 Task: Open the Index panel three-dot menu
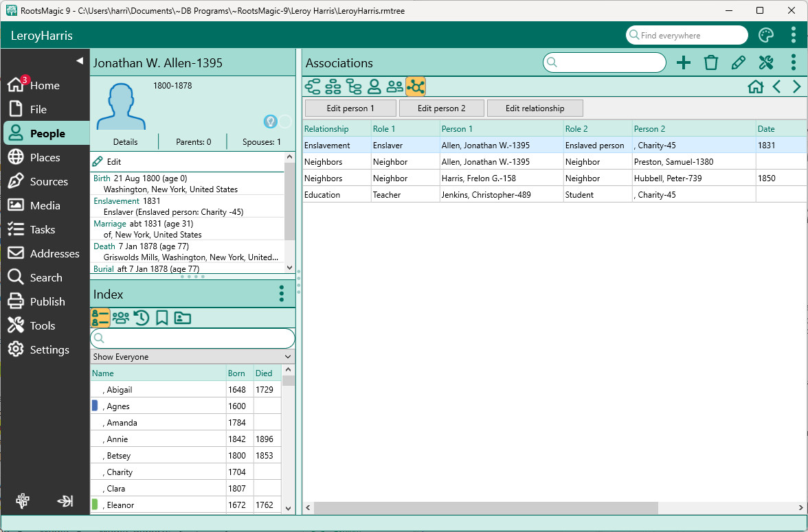[x=281, y=294]
